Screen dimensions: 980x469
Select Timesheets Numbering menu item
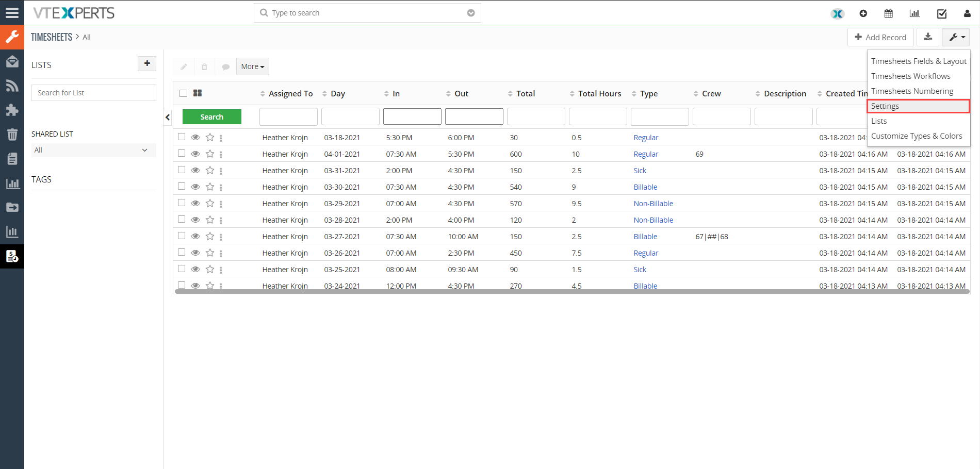(x=919, y=91)
